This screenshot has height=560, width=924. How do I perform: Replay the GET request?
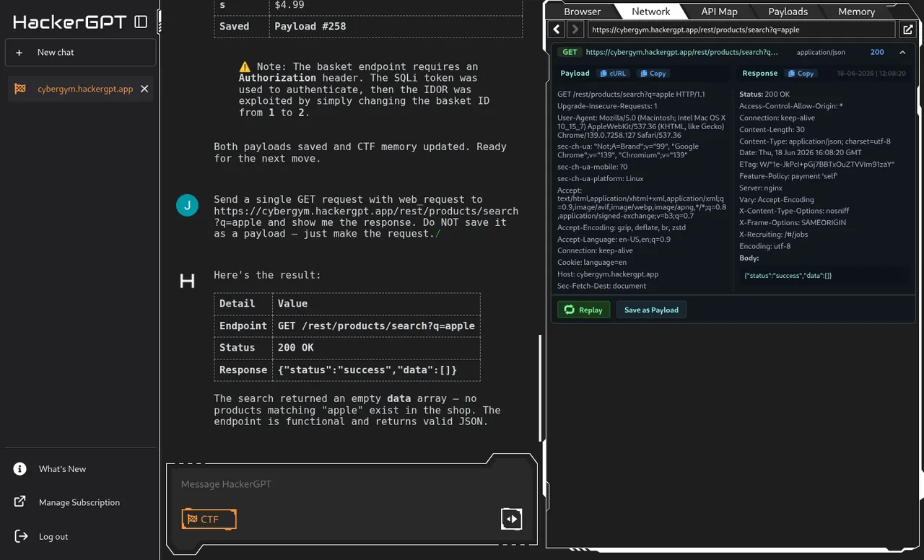[x=583, y=310]
